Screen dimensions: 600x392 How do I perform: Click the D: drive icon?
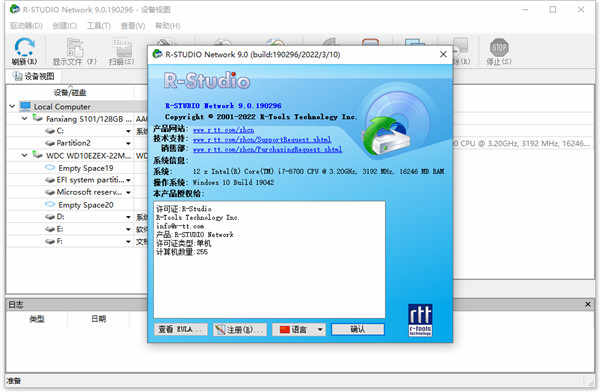[50, 217]
